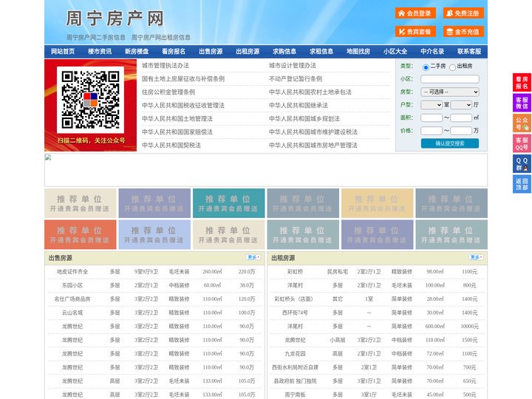Click the orange-red 推荐单位 tile in the second row
The width and height of the screenshot is (532, 399).
coord(81,234)
